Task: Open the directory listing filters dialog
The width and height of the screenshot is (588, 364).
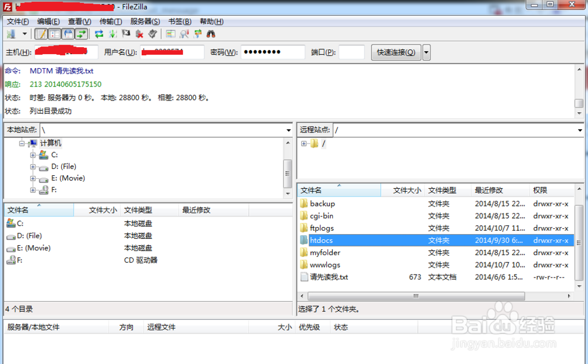Action: coord(171,34)
